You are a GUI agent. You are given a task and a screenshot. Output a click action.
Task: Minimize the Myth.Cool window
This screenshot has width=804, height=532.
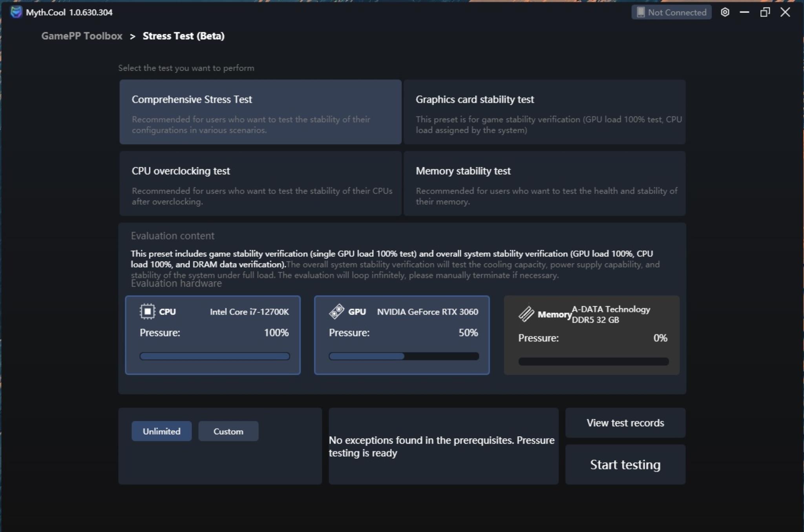744,12
